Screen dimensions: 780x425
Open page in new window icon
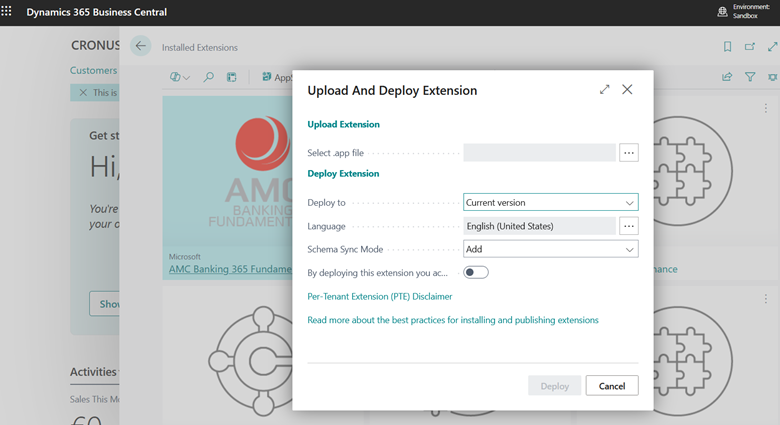pyautogui.click(x=750, y=47)
